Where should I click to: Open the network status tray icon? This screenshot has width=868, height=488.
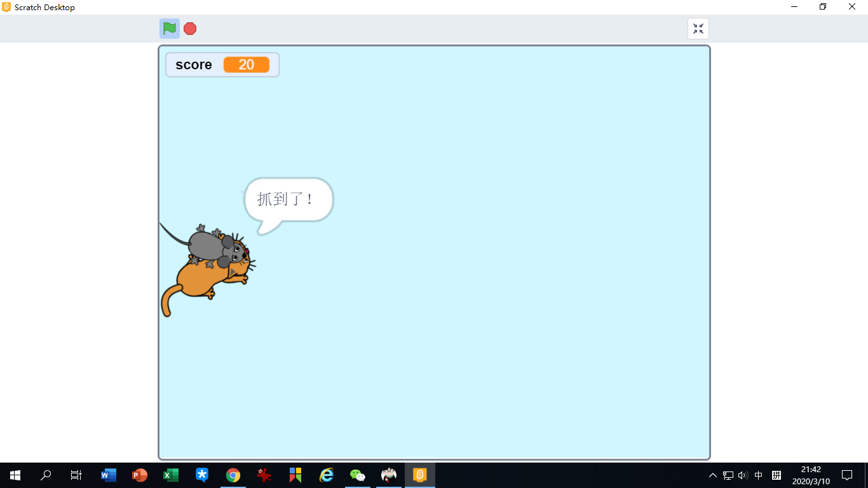(x=728, y=475)
